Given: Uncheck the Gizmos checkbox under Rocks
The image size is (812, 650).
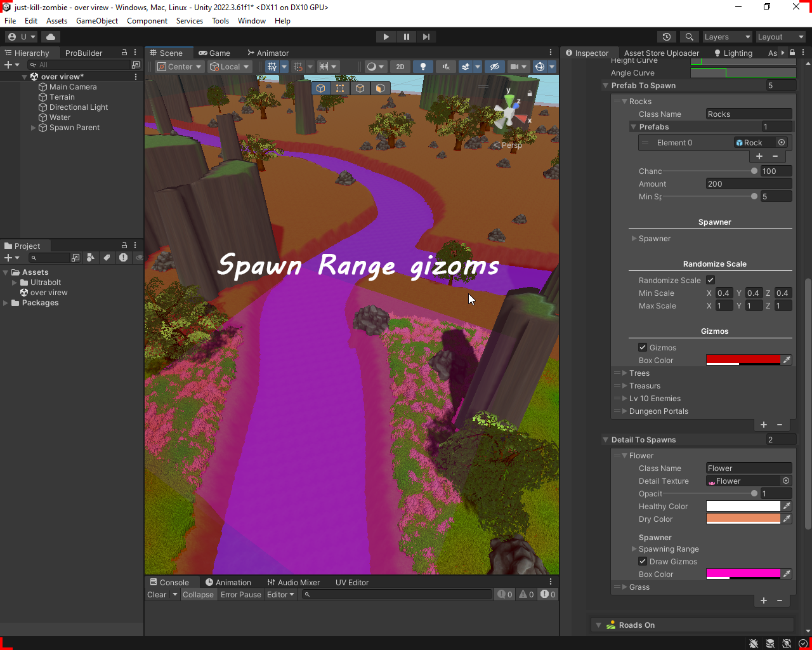Looking at the screenshot, I should click(x=643, y=347).
